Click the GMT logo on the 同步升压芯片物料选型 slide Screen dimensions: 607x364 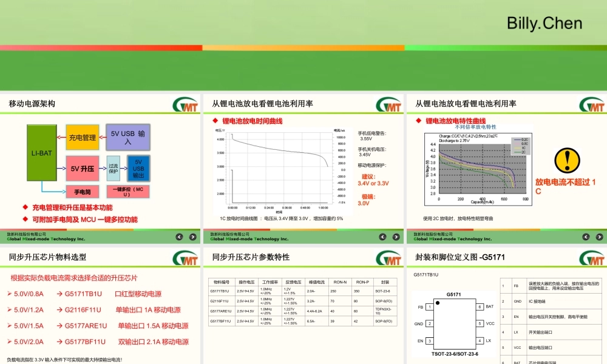[x=186, y=257]
